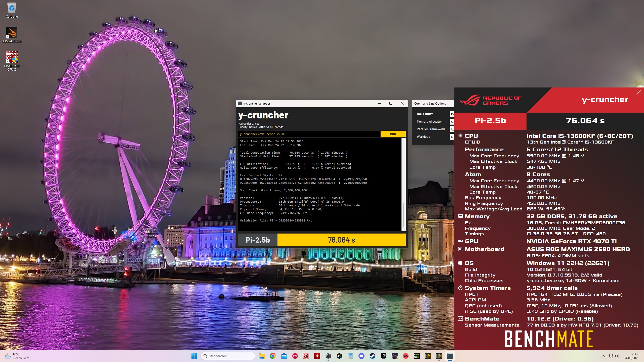
Task: Open the CATEGORY dropdown in Command Line Options
Action: 452,114
